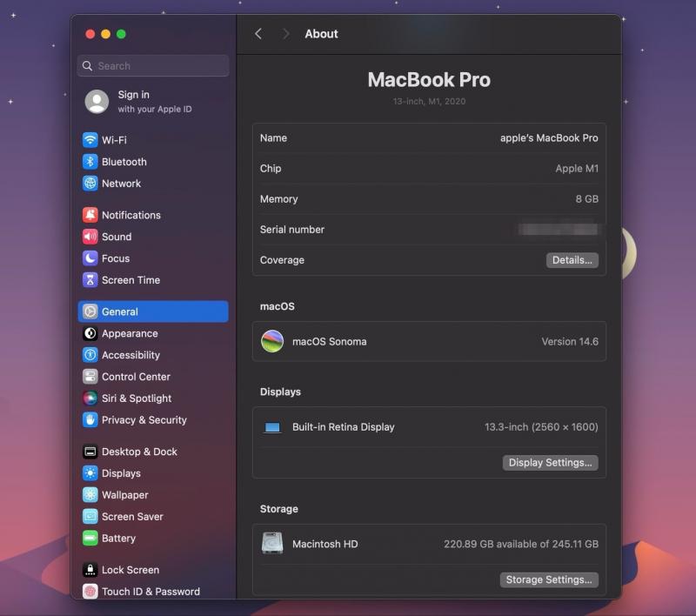
Task: Click the About window title
Action: tap(321, 34)
